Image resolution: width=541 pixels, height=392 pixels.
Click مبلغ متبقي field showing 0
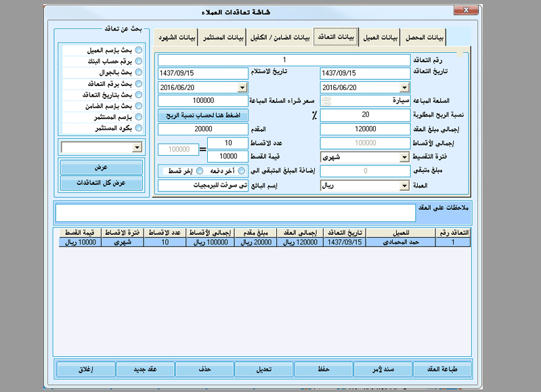pyautogui.click(x=365, y=171)
